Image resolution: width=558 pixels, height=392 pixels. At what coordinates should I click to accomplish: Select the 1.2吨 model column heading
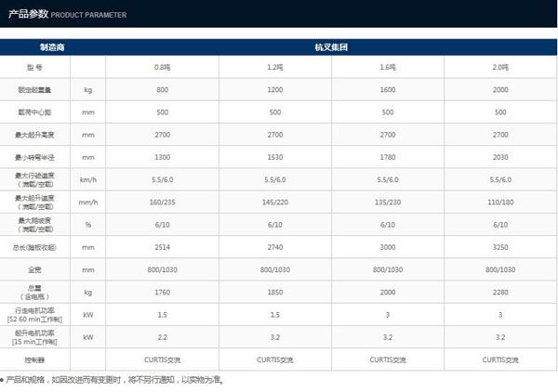(275, 68)
